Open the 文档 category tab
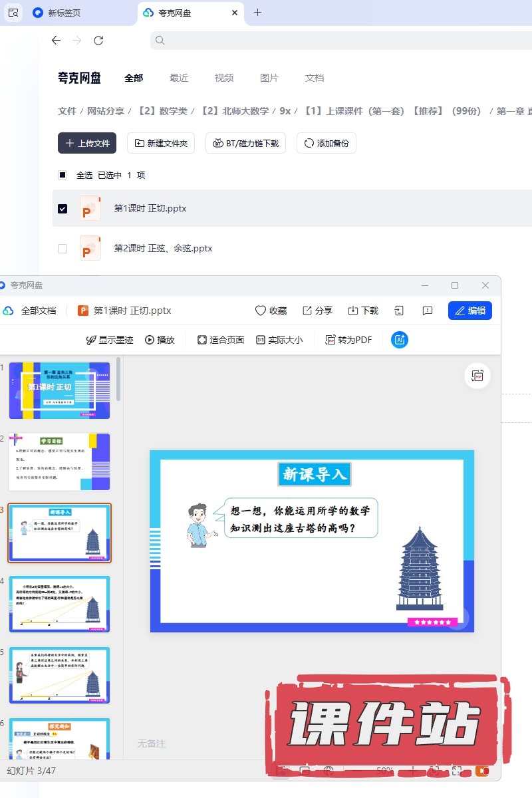This screenshot has width=532, height=798. (315, 78)
